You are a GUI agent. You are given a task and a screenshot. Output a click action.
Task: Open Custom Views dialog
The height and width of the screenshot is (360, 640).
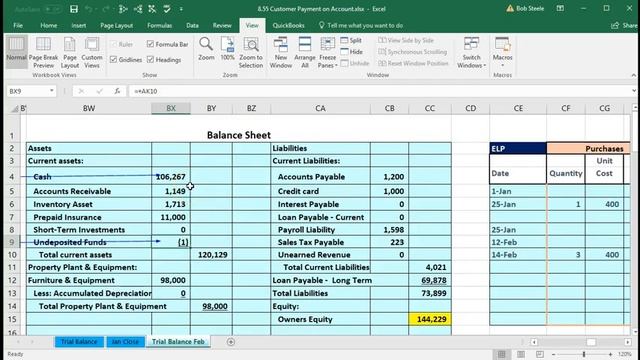coord(92,52)
